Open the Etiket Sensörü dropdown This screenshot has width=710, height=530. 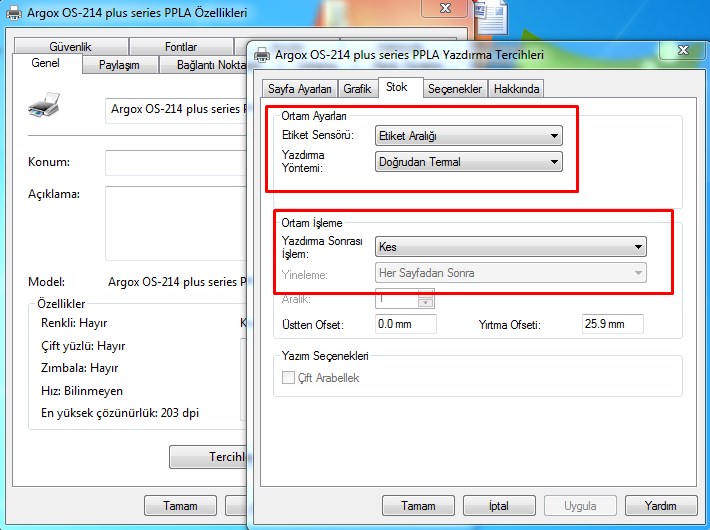point(469,136)
